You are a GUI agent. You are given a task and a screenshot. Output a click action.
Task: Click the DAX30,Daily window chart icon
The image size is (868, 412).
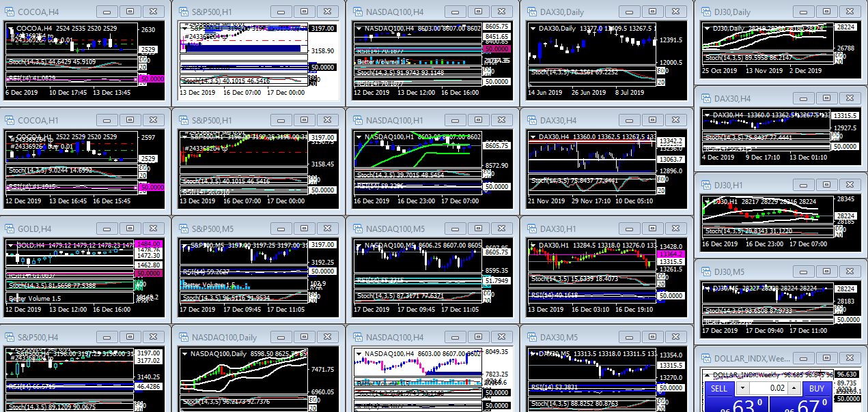pos(531,12)
